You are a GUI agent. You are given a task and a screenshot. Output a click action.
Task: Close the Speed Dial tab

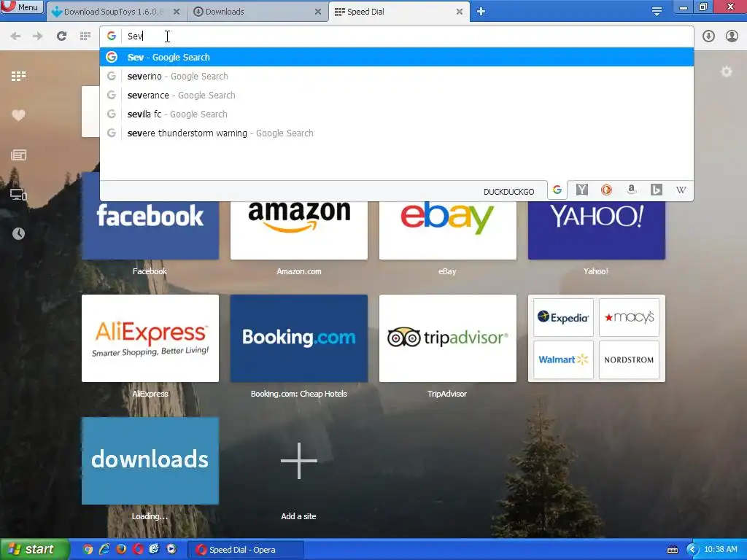click(460, 12)
